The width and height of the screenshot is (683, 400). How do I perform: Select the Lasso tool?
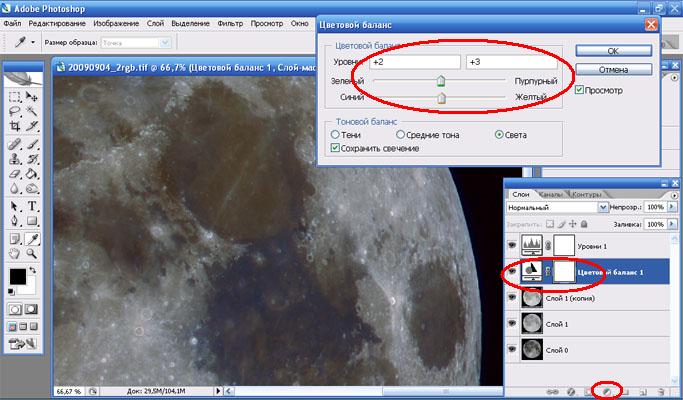(15, 111)
